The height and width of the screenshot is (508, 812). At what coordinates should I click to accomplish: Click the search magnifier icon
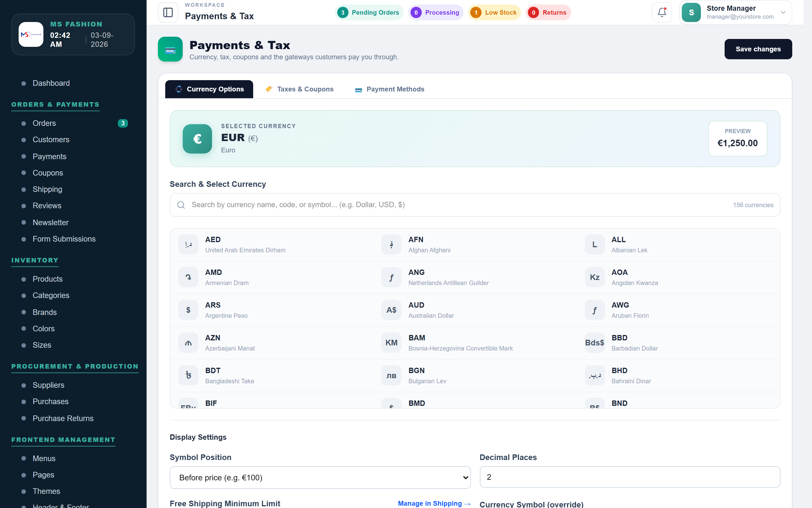[181, 205]
